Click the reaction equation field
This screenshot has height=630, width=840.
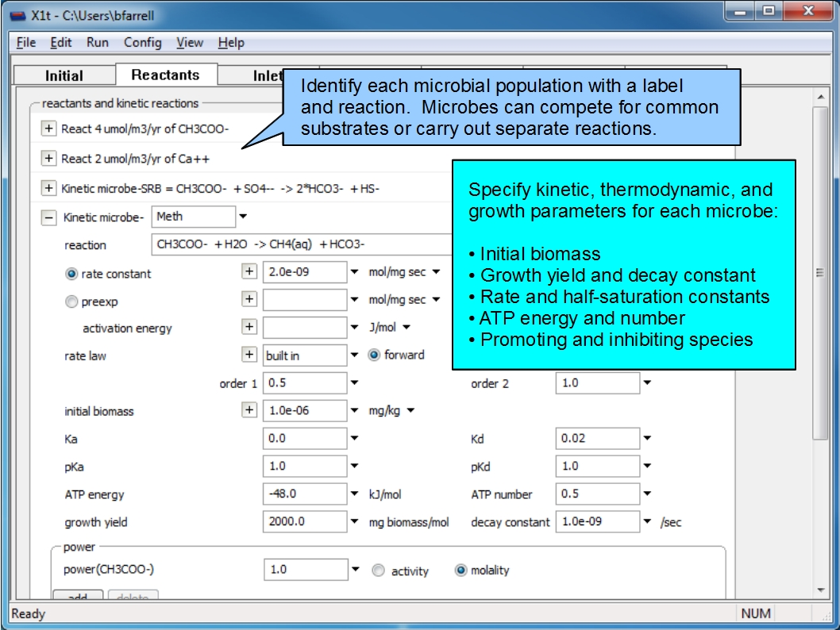[x=302, y=244]
